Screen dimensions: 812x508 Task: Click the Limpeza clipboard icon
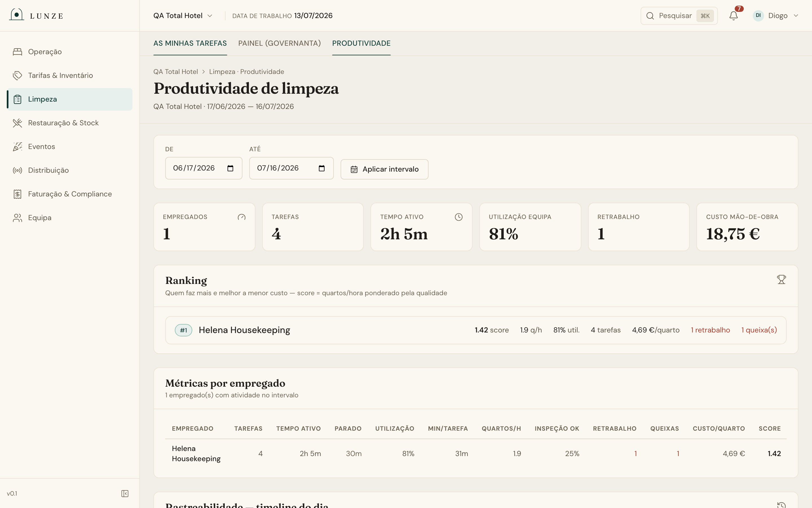[x=17, y=99]
